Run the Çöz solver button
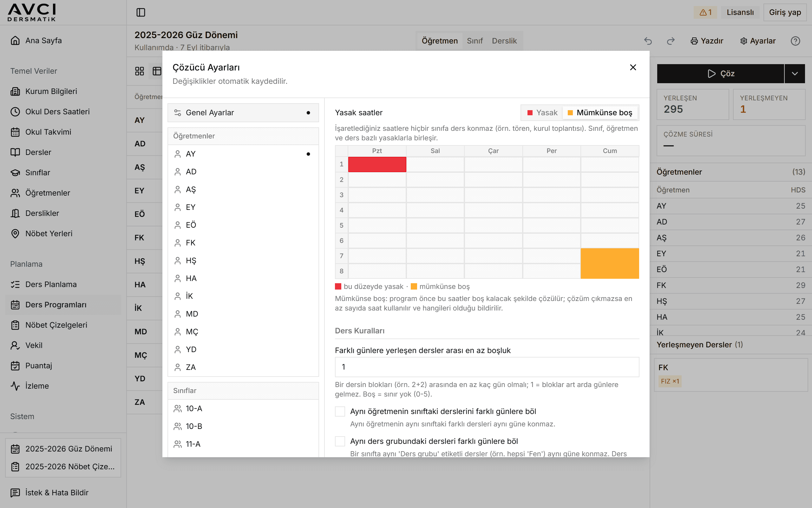812x508 pixels. (x=720, y=74)
